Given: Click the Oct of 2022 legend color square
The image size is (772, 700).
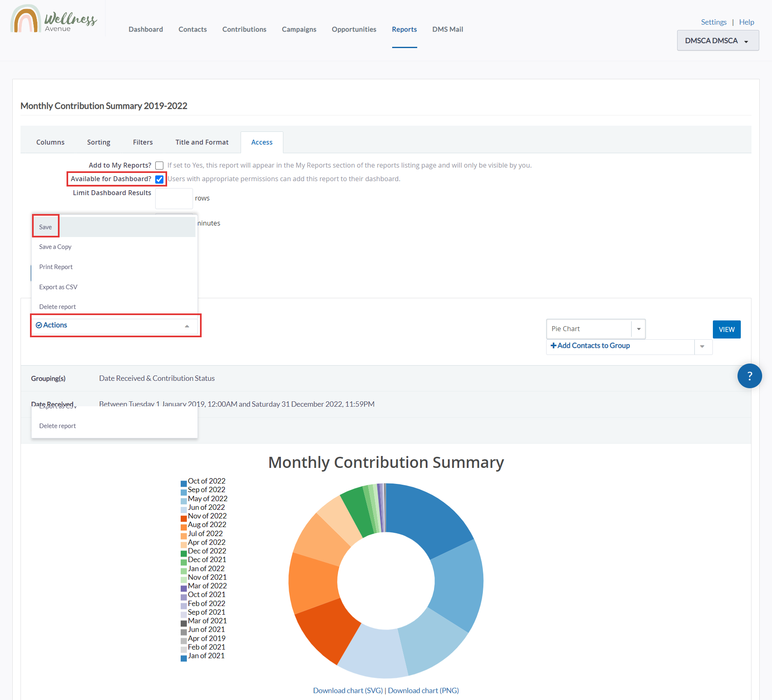Looking at the screenshot, I should [x=184, y=484].
